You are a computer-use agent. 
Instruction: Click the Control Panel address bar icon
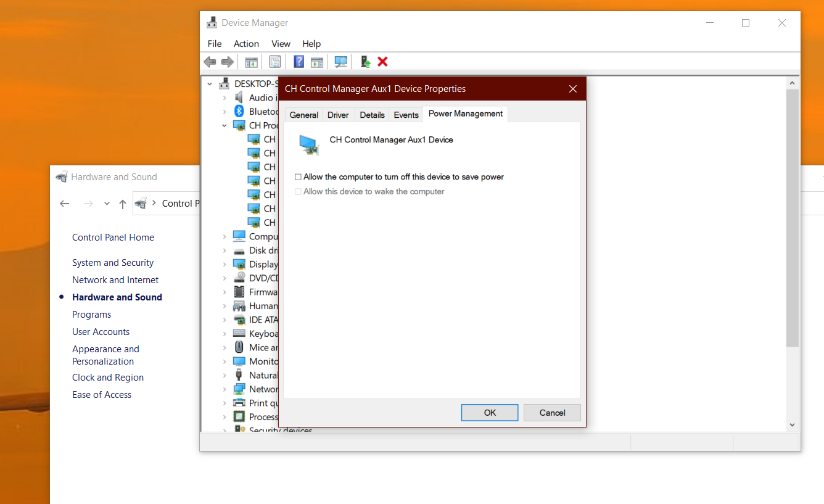click(141, 203)
